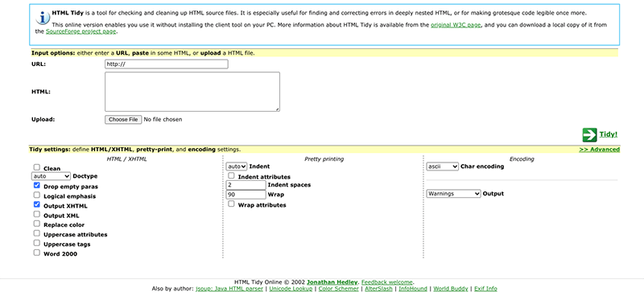
Task: Disable the Output XHTML checkbox
Action: [37, 204]
